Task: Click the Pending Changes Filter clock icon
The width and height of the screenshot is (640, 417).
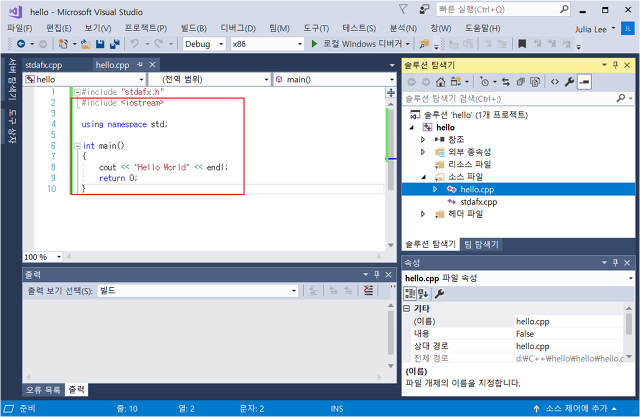Action: pos(484,82)
